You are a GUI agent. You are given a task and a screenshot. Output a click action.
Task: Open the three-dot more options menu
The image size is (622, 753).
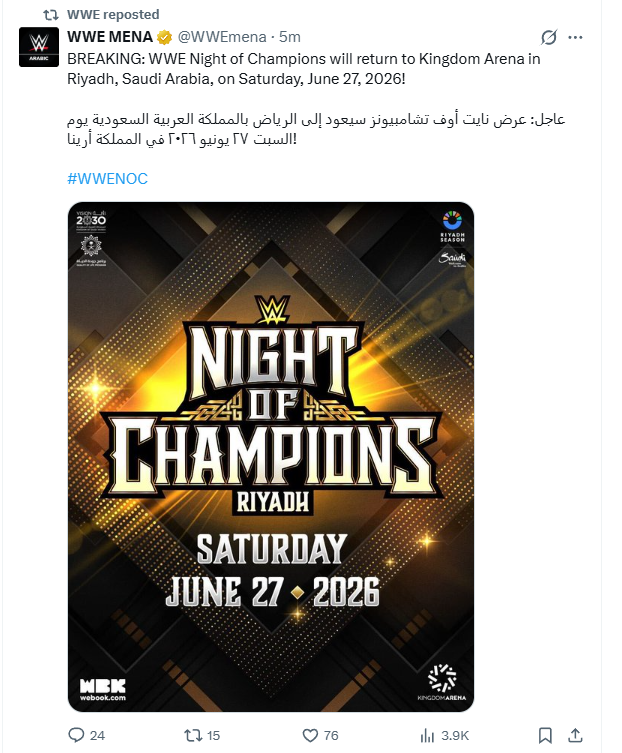click(576, 38)
